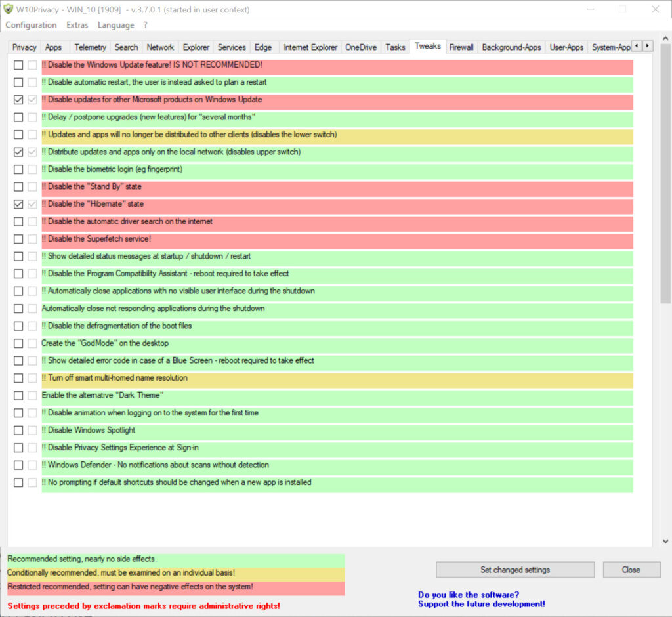Check Disable the Windows Update feature
Screen dimensions: 672x617
coord(18,65)
